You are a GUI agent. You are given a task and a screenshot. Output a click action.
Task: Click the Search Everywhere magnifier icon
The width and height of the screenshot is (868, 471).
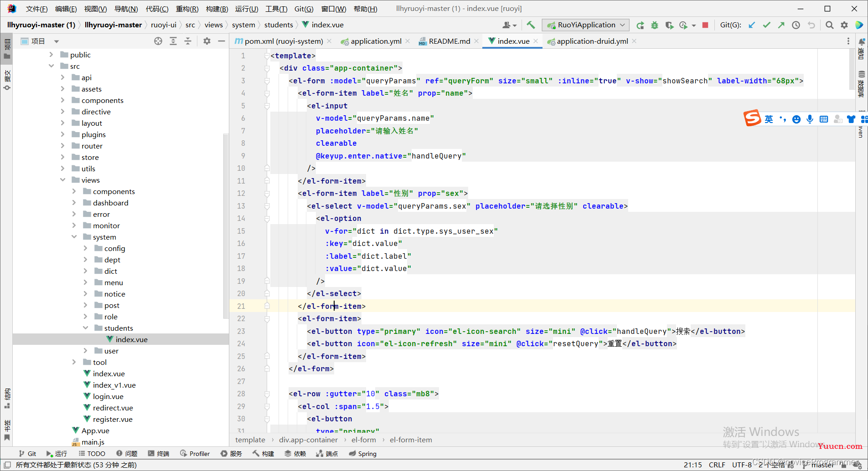point(830,25)
